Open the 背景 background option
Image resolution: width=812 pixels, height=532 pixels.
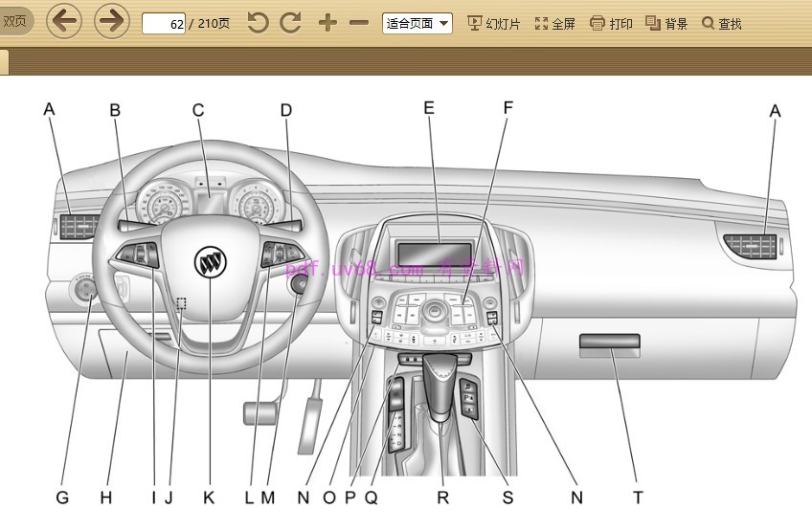[666, 24]
